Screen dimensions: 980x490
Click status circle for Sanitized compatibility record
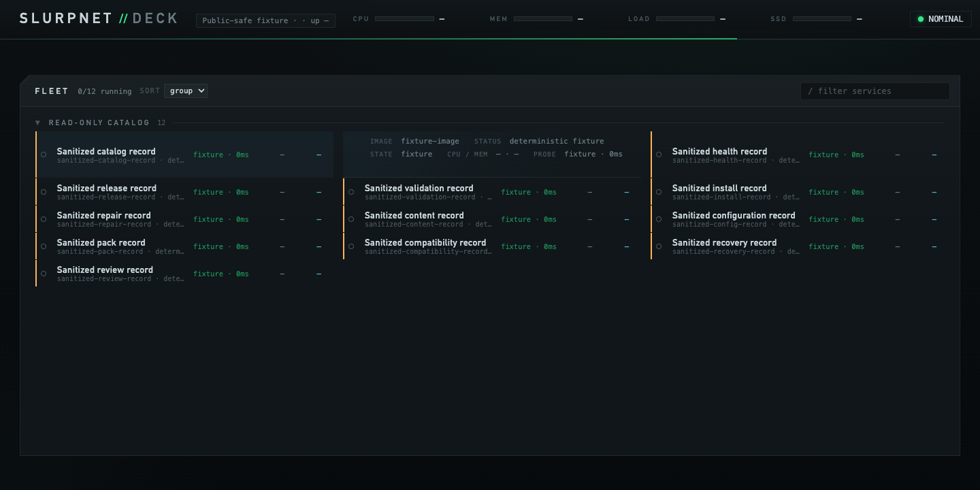(x=351, y=246)
